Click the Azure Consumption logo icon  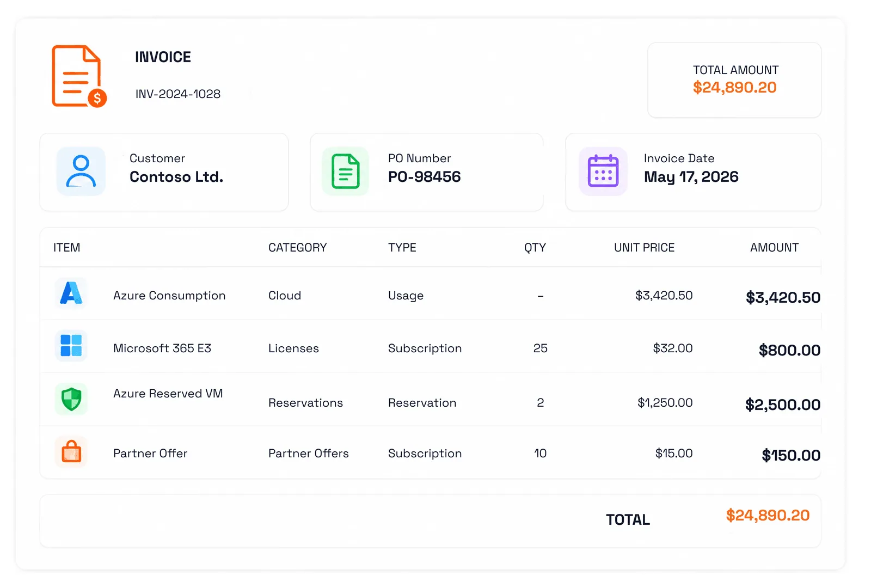click(71, 293)
